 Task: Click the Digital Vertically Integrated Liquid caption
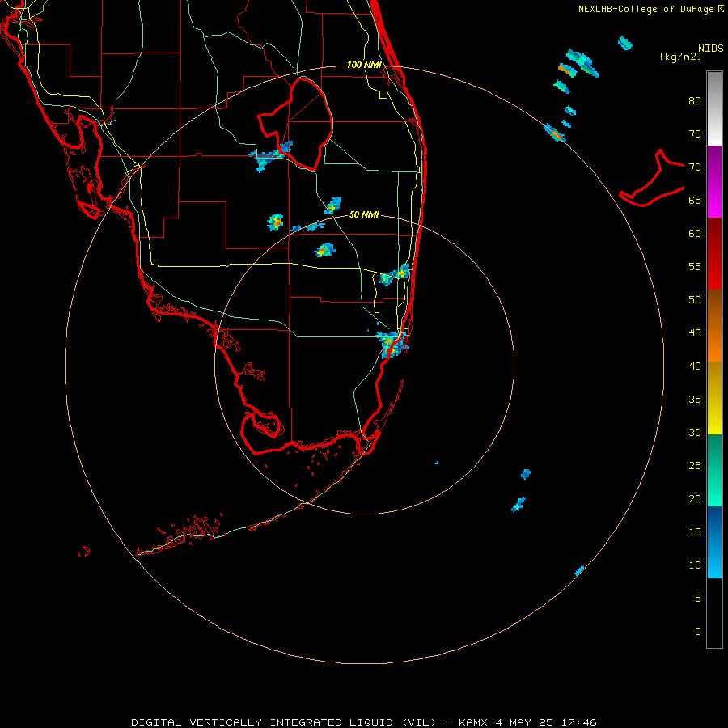[x=363, y=722]
